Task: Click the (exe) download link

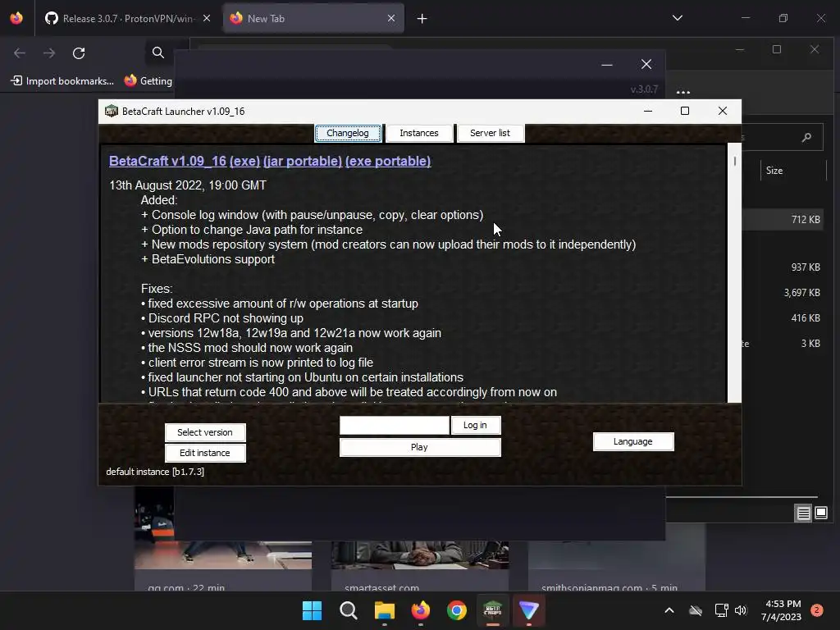Action: tap(244, 162)
